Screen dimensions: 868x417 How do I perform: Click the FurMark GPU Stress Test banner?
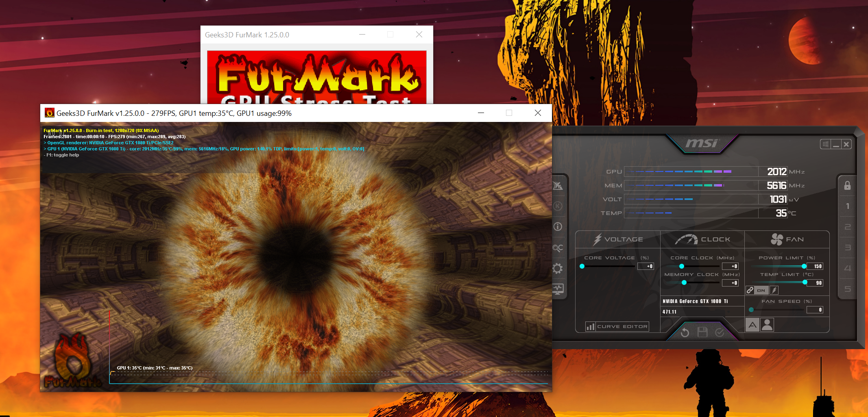pyautogui.click(x=316, y=77)
